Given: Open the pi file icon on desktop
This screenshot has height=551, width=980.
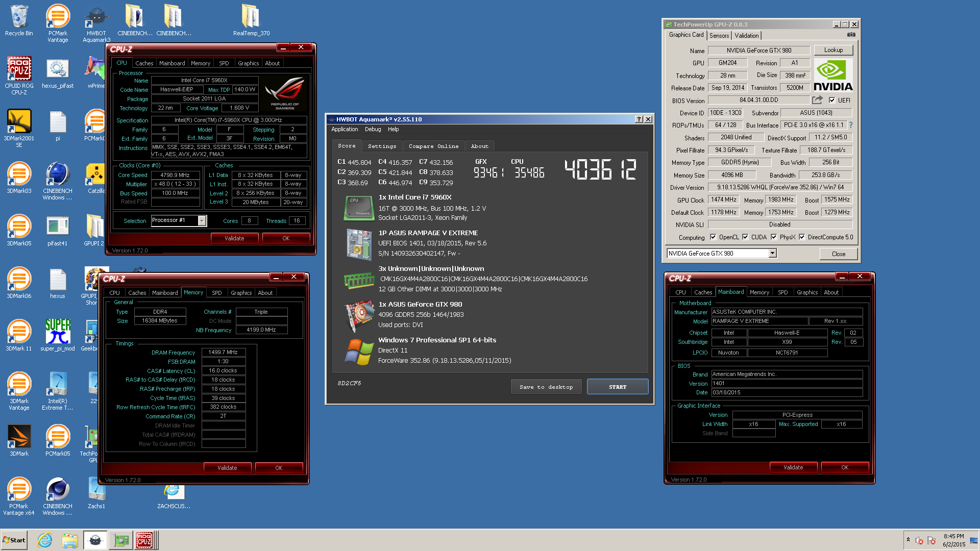Looking at the screenshot, I should [58, 126].
